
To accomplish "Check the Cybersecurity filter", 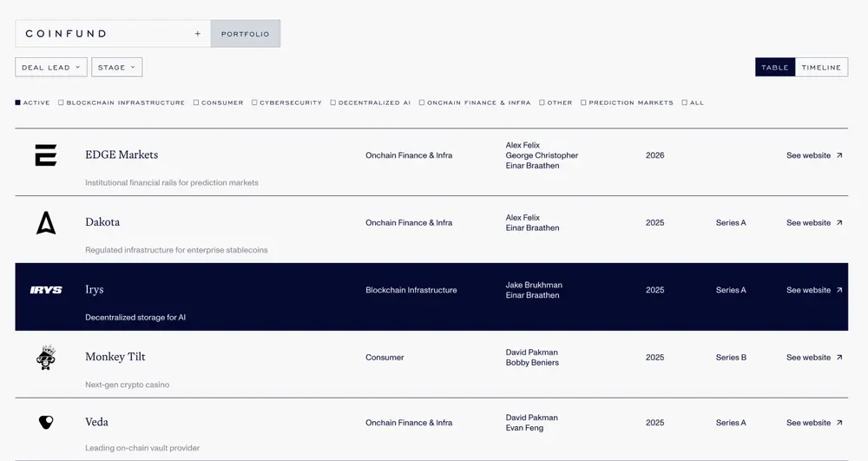I will click(254, 102).
